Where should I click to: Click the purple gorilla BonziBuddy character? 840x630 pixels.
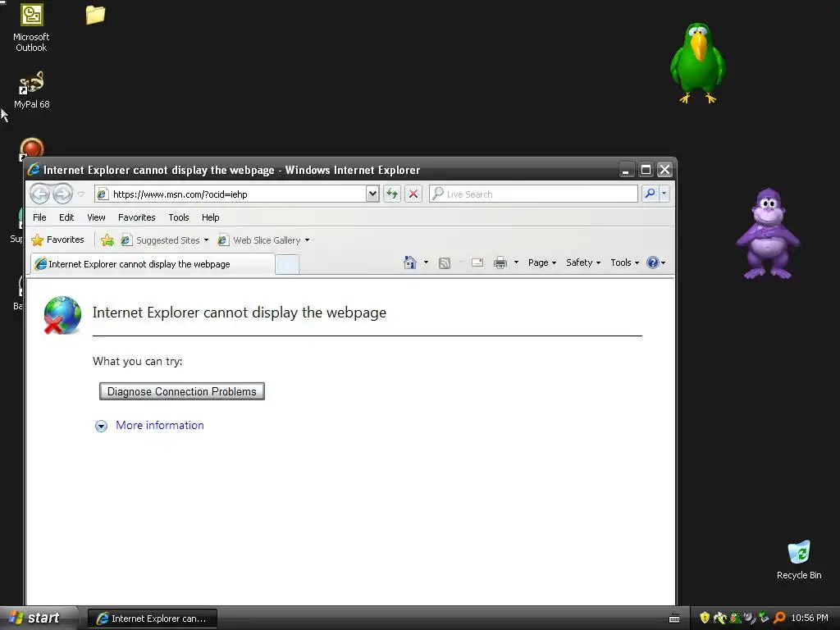tap(768, 234)
